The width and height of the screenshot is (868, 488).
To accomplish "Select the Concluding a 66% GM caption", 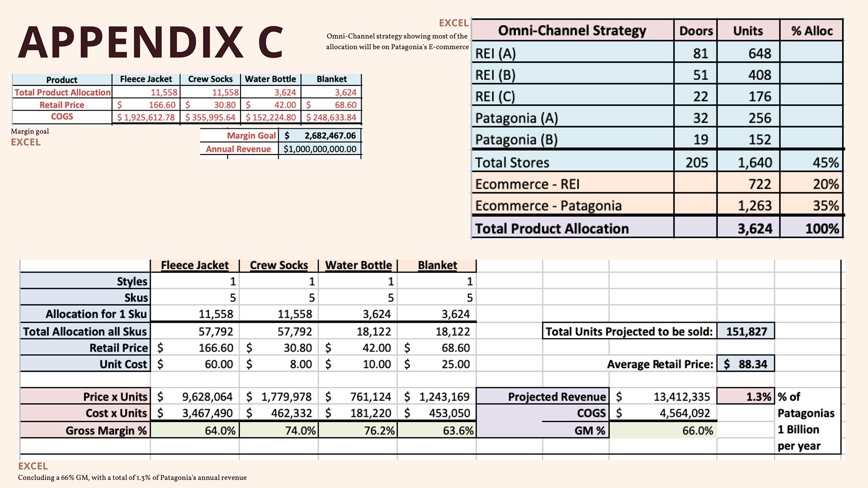I will 132,478.
